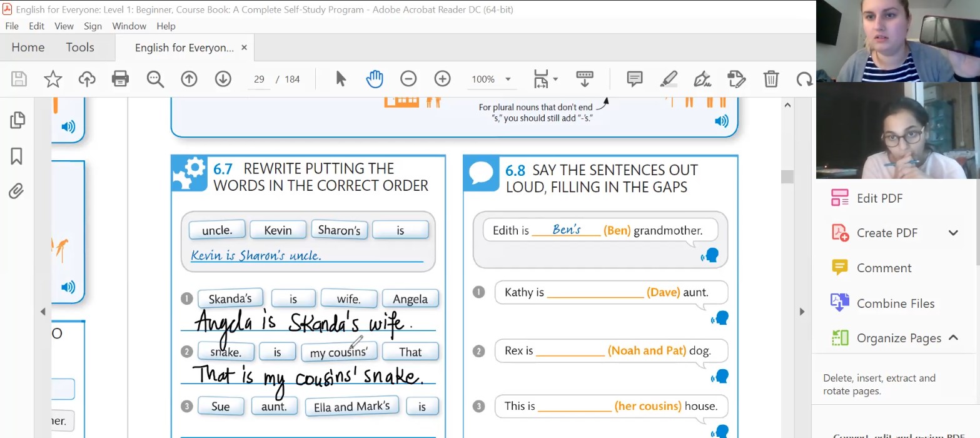Viewport: 980px width, 438px height.
Task: Collapse the Organize Pages section
Action: pyautogui.click(x=953, y=338)
